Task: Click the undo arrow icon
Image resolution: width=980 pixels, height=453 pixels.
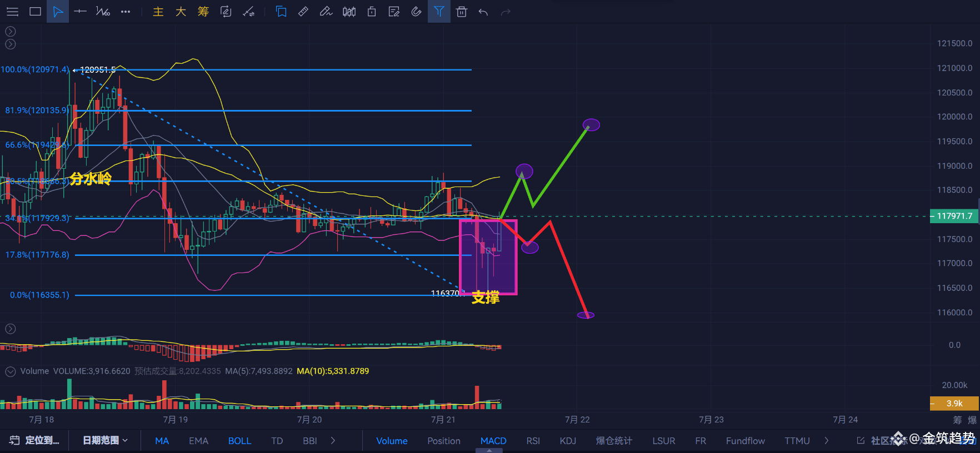Action: click(483, 12)
